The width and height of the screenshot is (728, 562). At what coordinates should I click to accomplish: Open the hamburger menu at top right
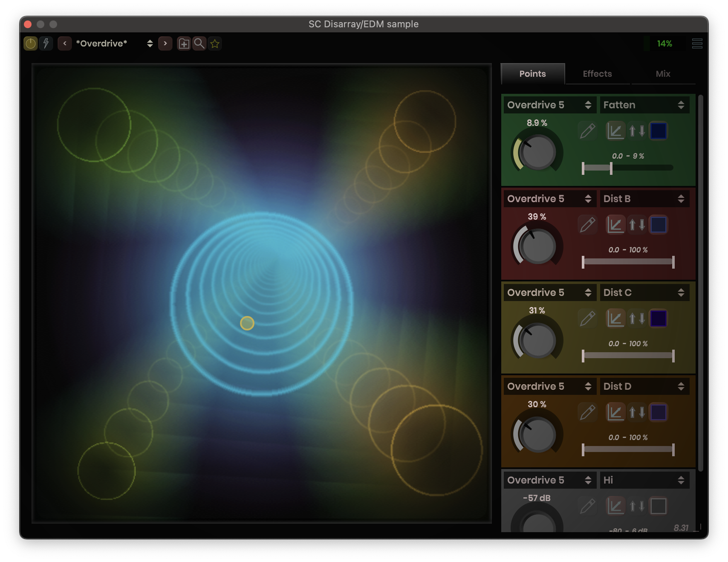coord(697,43)
